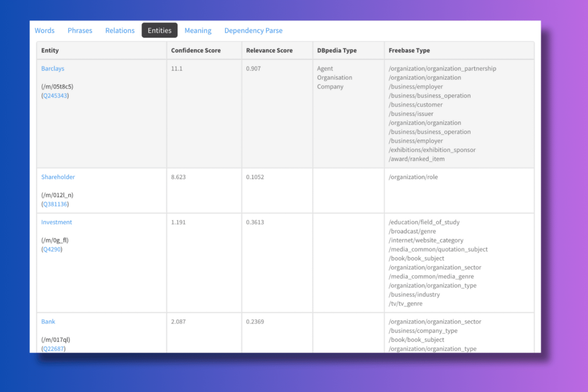Click the DBpedia type Agent

325,68
